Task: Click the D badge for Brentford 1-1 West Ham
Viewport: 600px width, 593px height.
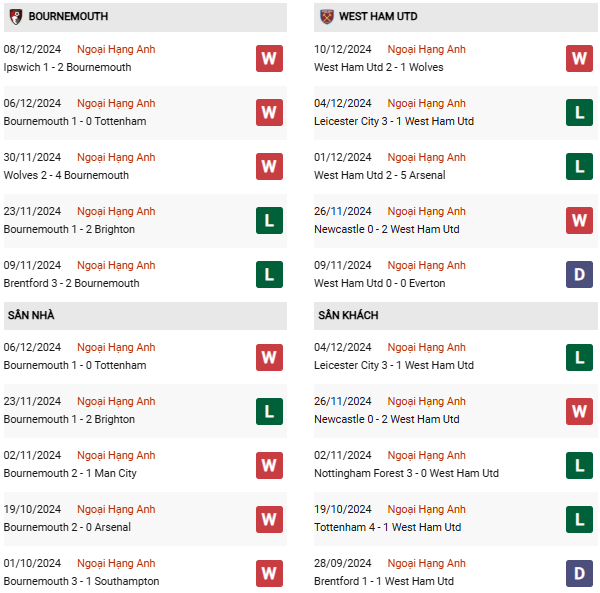Action: click(x=579, y=573)
